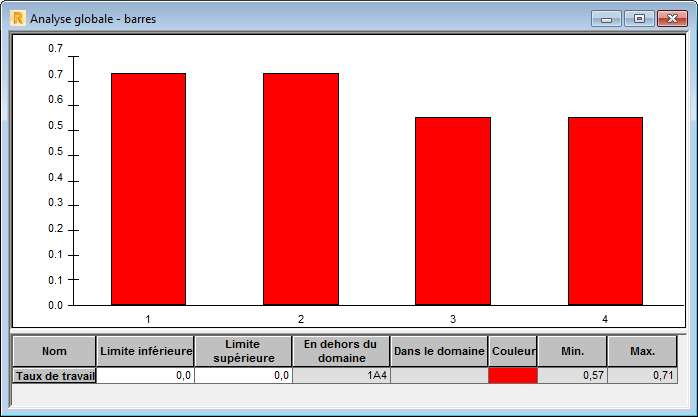Click the 'Min.' column header

[572, 351]
